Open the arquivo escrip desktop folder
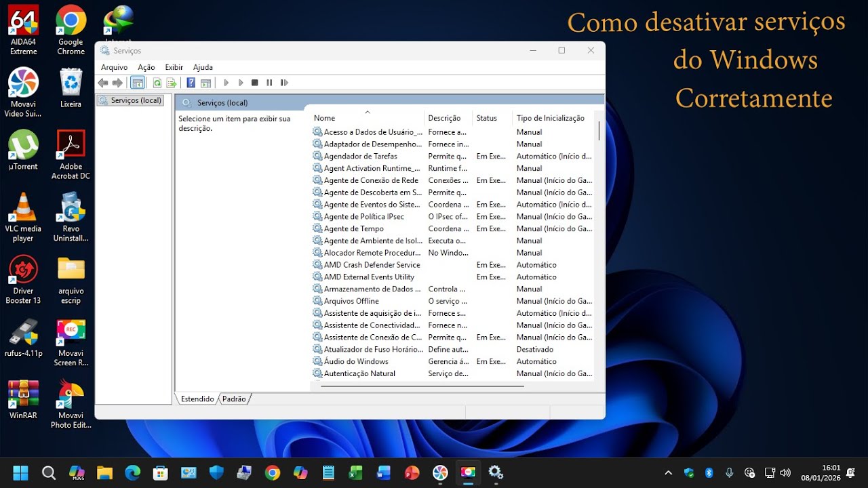Image resolution: width=868 pixels, height=488 pixels. pos(71,280)
